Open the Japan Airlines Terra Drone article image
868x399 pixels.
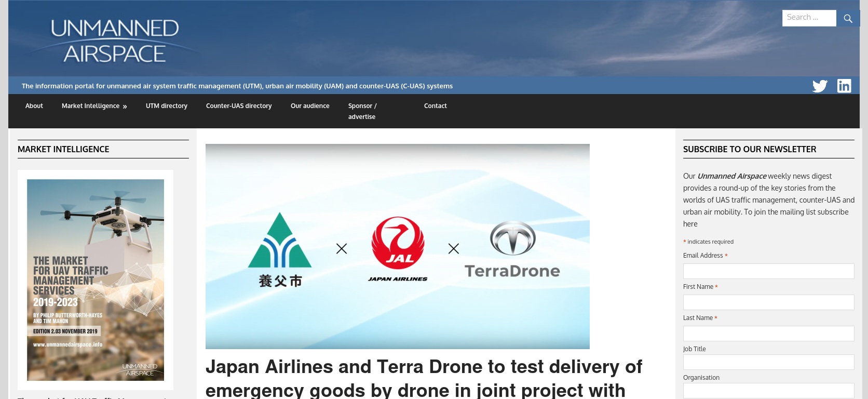click(398, 246)
